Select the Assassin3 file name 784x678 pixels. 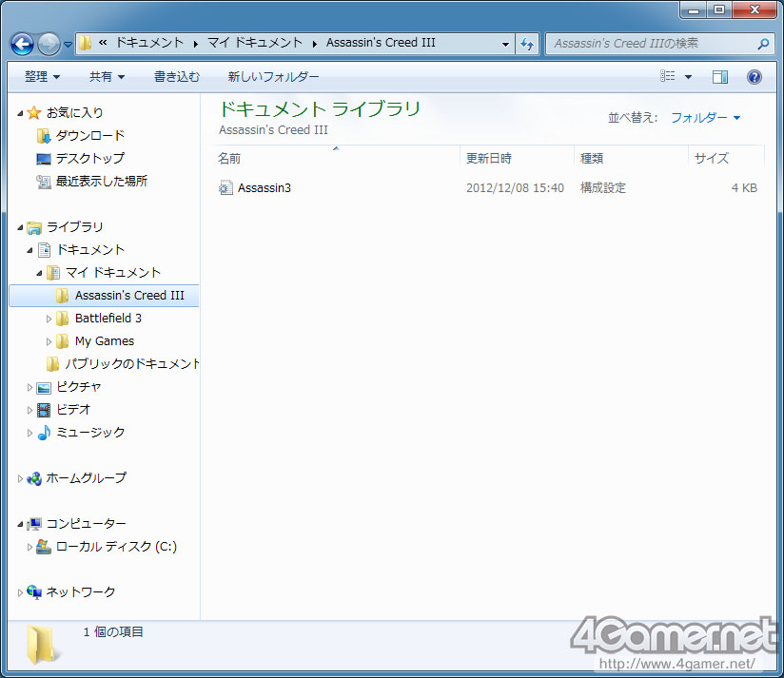coord(264,188)
